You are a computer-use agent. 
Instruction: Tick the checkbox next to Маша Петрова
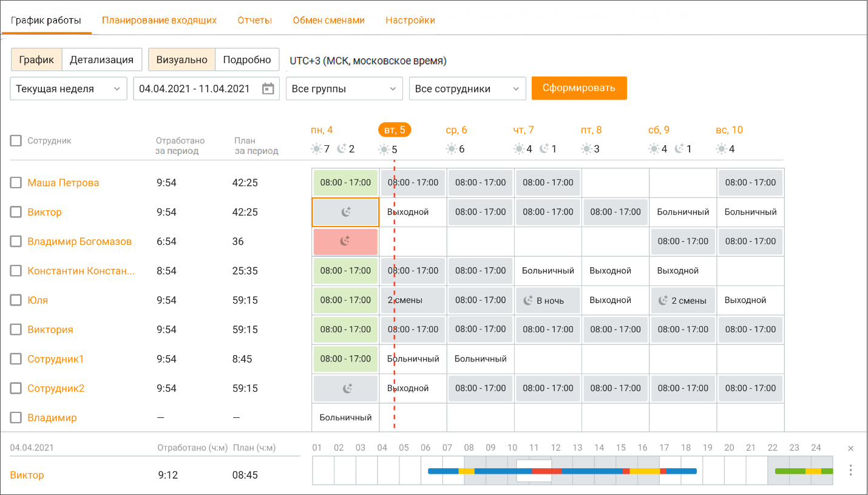16,183
